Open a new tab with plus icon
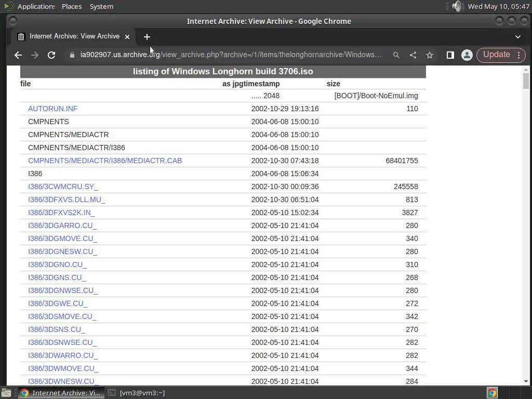Image resolution: width=532 pixels, height=399 pixels. [147, 37]
